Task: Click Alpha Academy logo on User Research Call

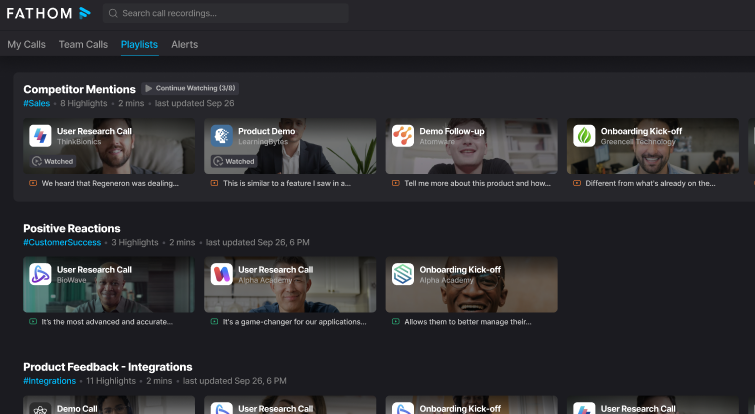Action: 221,274
